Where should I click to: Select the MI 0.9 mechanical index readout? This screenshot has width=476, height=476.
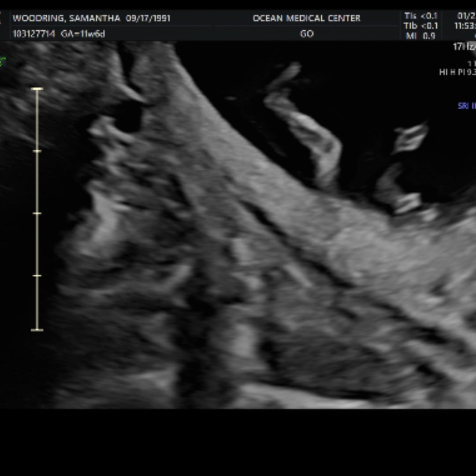[421, 36]
